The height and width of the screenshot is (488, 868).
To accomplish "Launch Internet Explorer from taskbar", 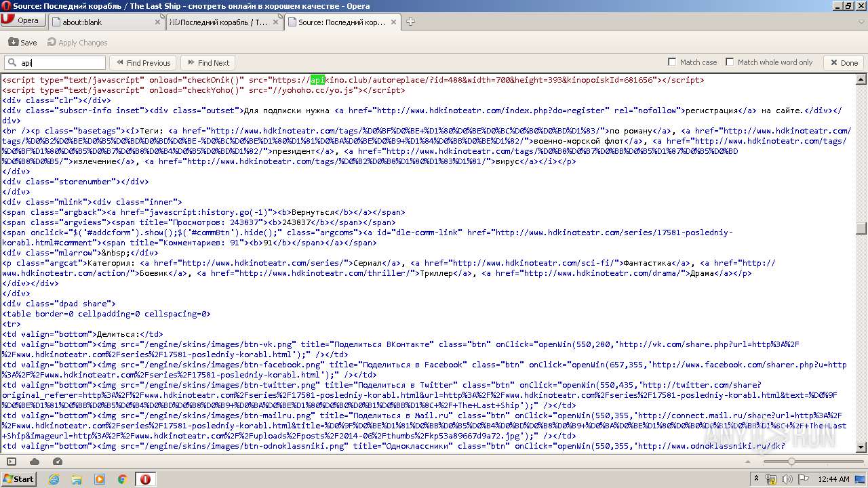I will point(54,479).
